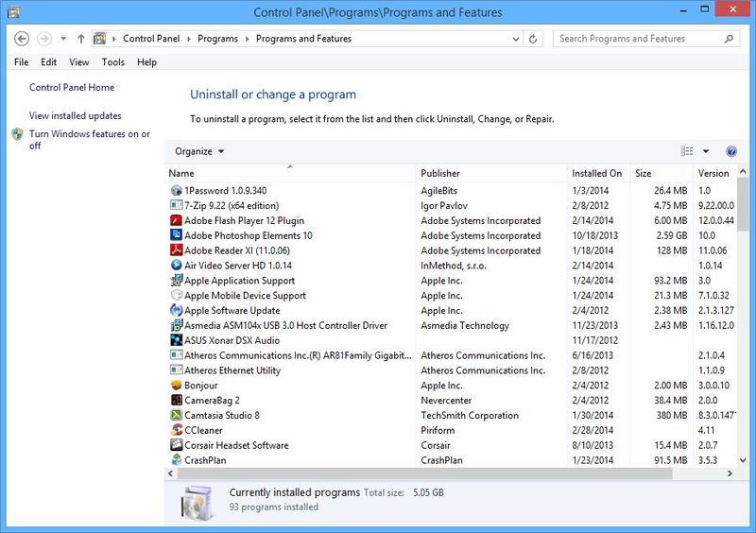Select the Camtasia Studio 8 icon

click(x=176, y=415)
